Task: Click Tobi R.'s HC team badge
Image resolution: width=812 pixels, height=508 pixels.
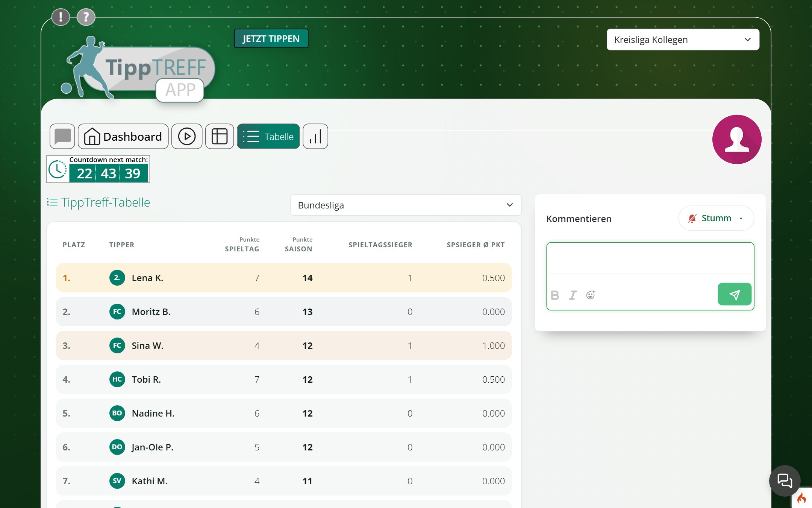Action: [x=117, y=379]
